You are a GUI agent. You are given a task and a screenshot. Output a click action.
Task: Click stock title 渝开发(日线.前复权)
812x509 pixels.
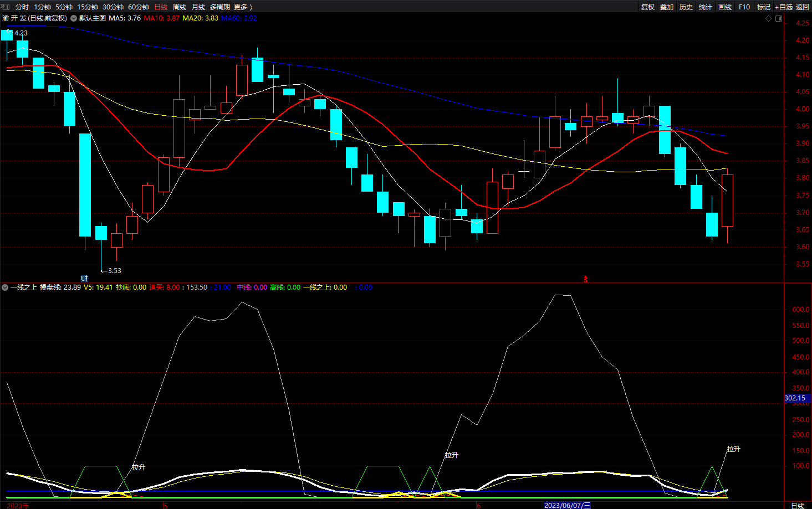pos(34,18)
